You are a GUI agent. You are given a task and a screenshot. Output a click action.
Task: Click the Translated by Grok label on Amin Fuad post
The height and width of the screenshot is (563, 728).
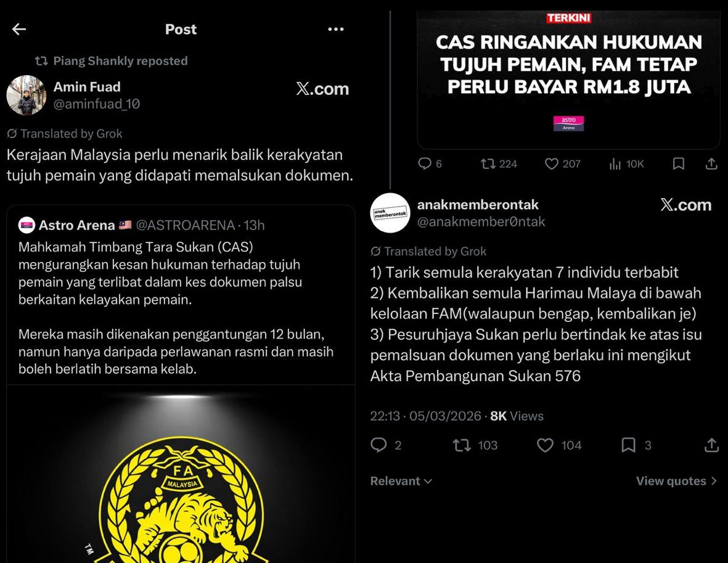[x=65, y=134]
